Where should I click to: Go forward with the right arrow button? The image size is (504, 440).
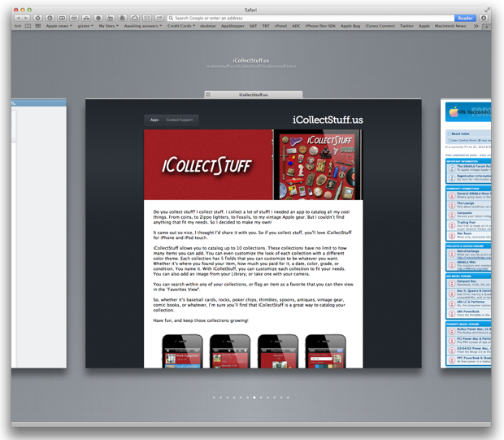click(26, 18)
